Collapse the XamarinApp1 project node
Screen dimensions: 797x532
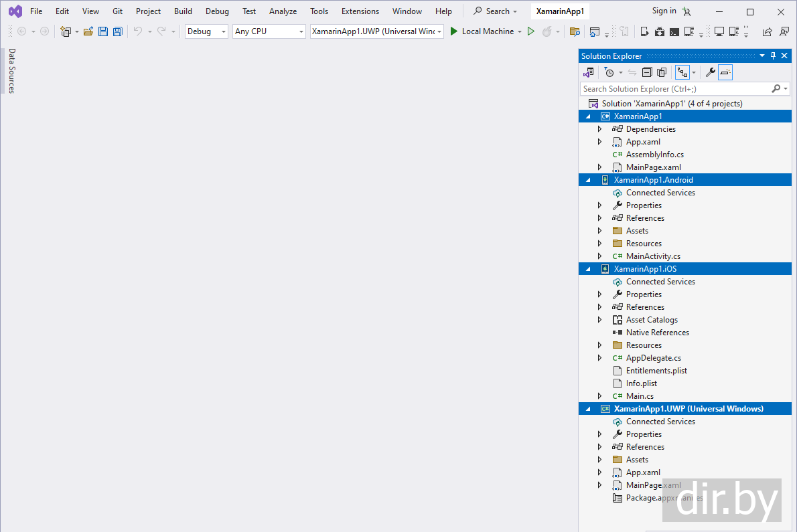589,116
